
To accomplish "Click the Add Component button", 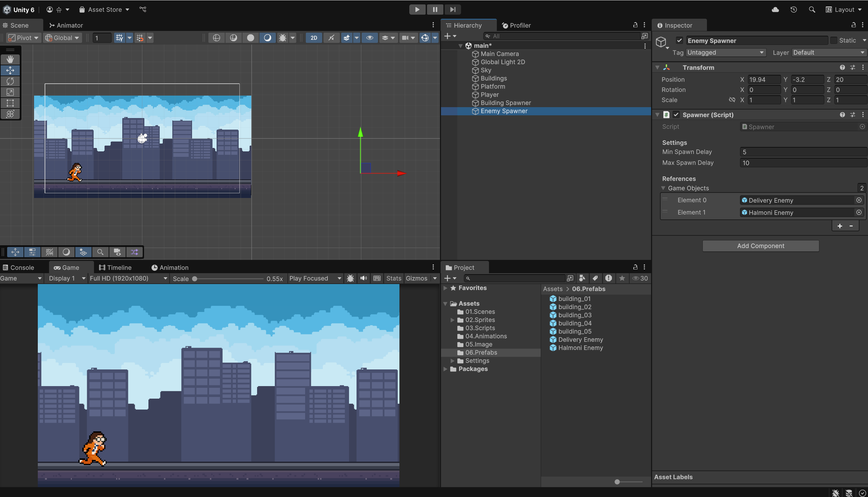I will [x=760, y=246].
